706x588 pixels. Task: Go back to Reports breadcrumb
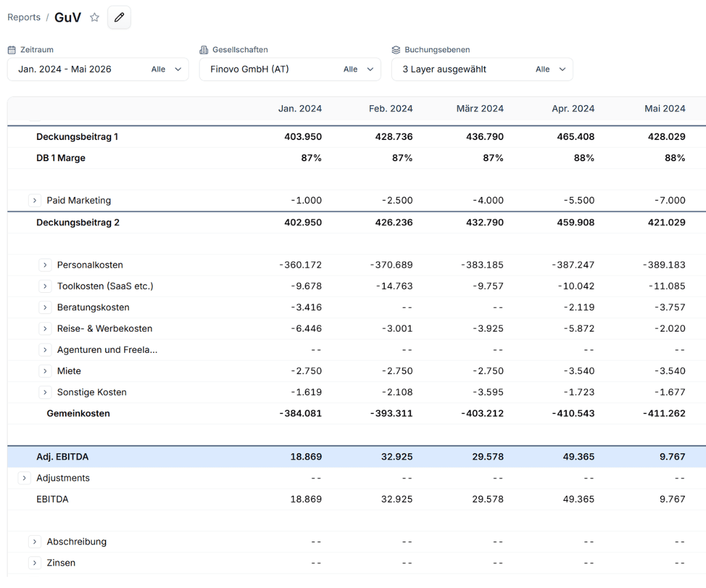[x=24, y=18]
